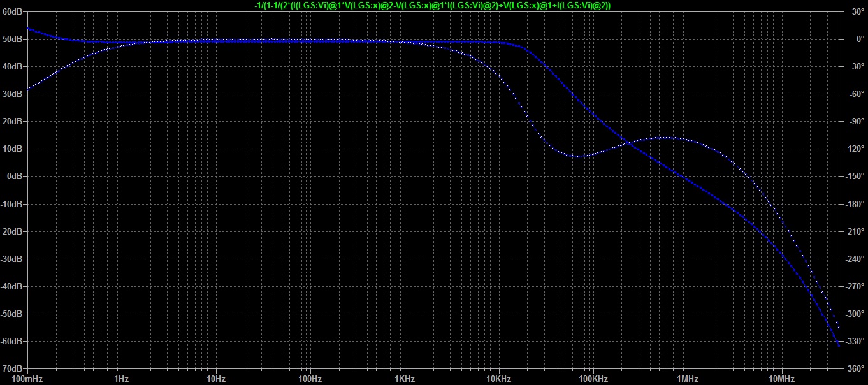Click the 10MHz frequency axis label
Viewport: 868px width, 385px height.
click(x=781, y=379)
